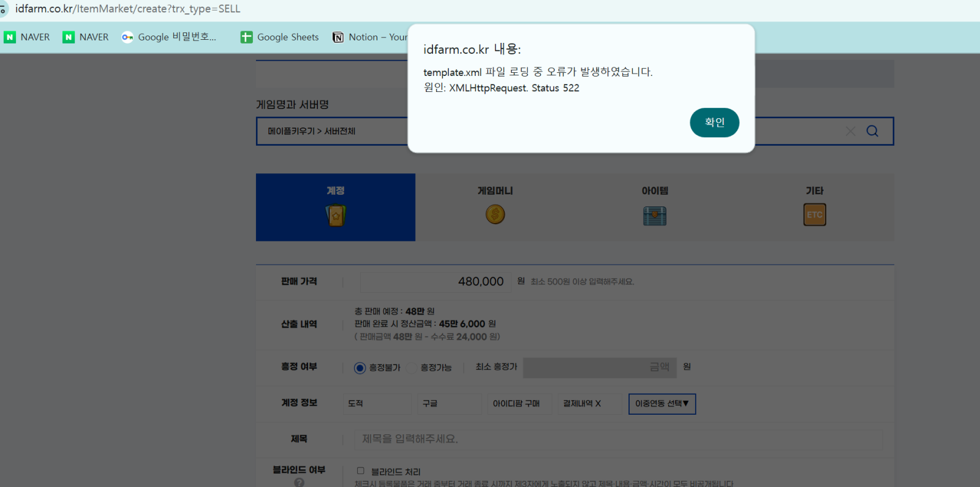This screenshot has width=980, height=487.
Task: Select 흥정가능 radio button
Action: click(x=412, y=368)
